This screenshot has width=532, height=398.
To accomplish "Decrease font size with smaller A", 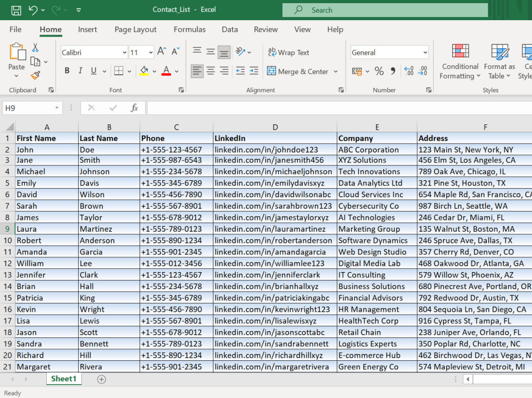I will (176, 52).
